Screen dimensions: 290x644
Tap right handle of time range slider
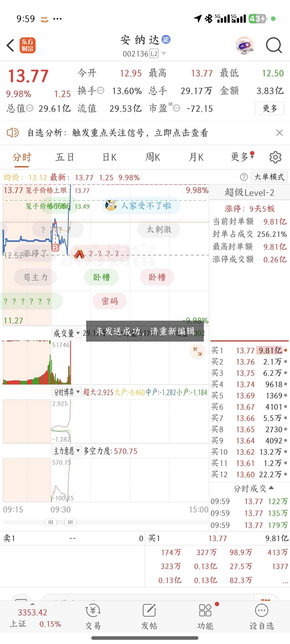pos(70,522)
